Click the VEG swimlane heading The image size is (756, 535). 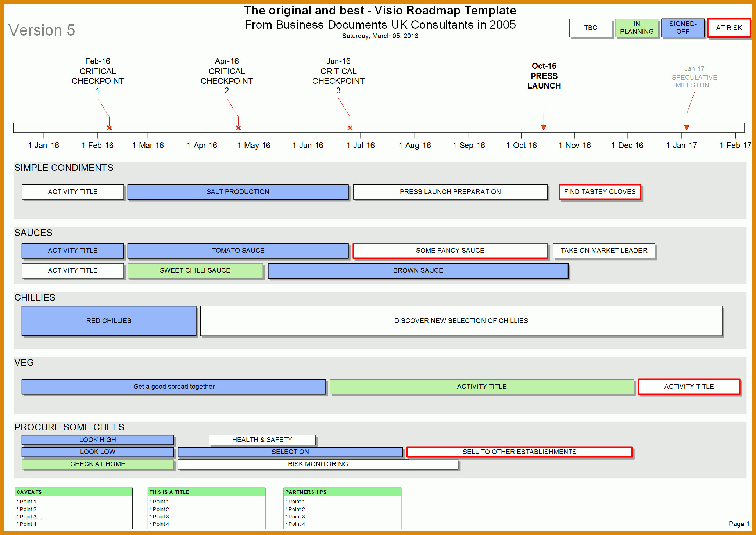(24, 363)
